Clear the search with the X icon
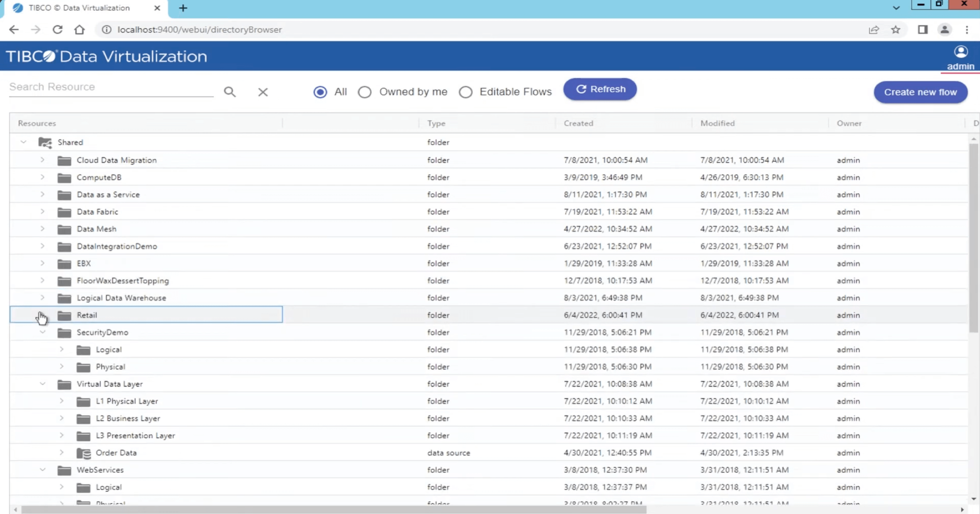The height and width of the screenshot is (514, 980). 263,92
